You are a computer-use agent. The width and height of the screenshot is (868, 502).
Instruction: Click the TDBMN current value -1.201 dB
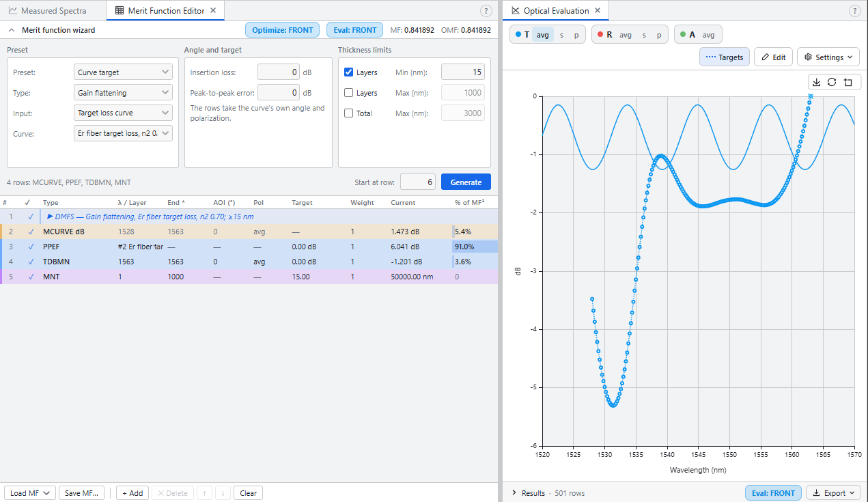pyautogui.click(x=406, y=262)
